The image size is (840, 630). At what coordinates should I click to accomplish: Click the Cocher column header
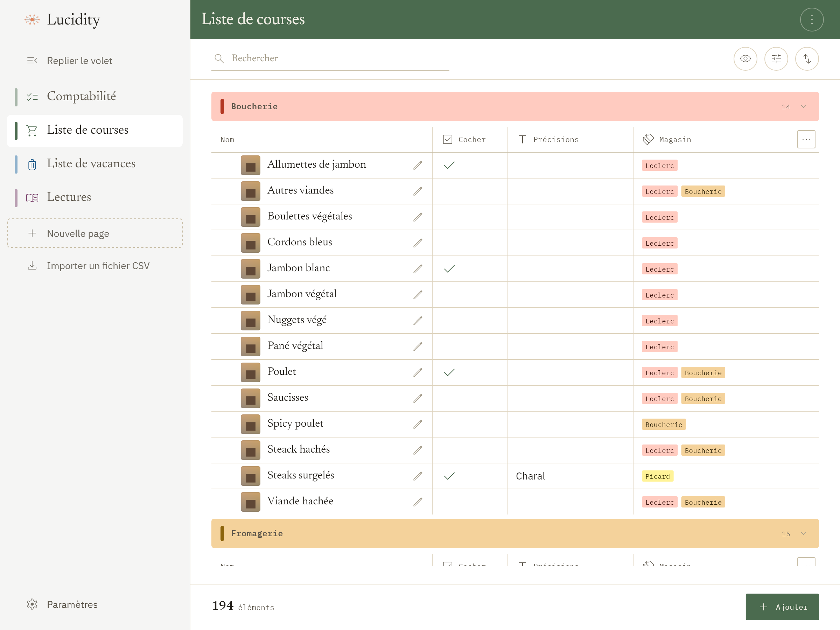pyautogui.click(x=464, y=139)
